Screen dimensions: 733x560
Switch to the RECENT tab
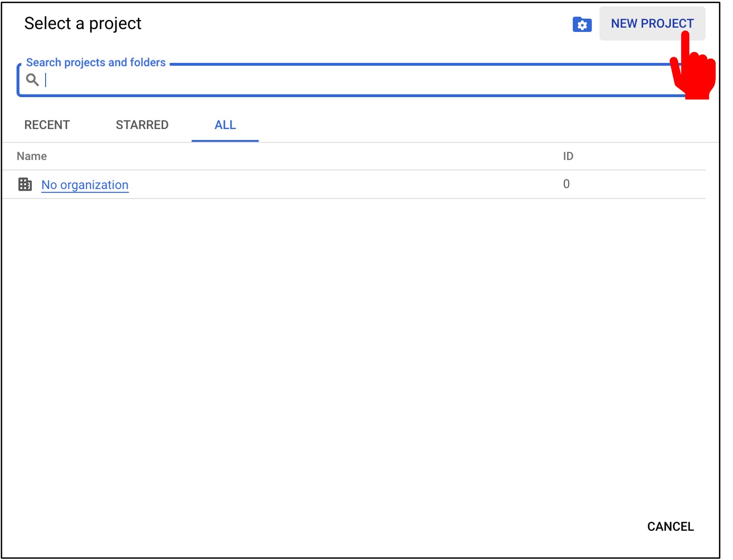tap(47, 125)
